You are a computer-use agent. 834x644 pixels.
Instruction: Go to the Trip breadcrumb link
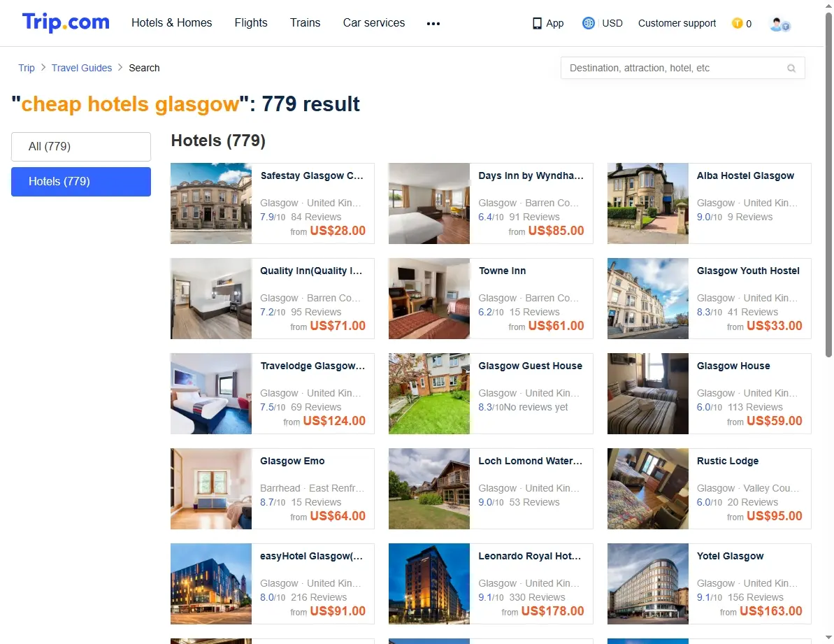tap(27, 68)
